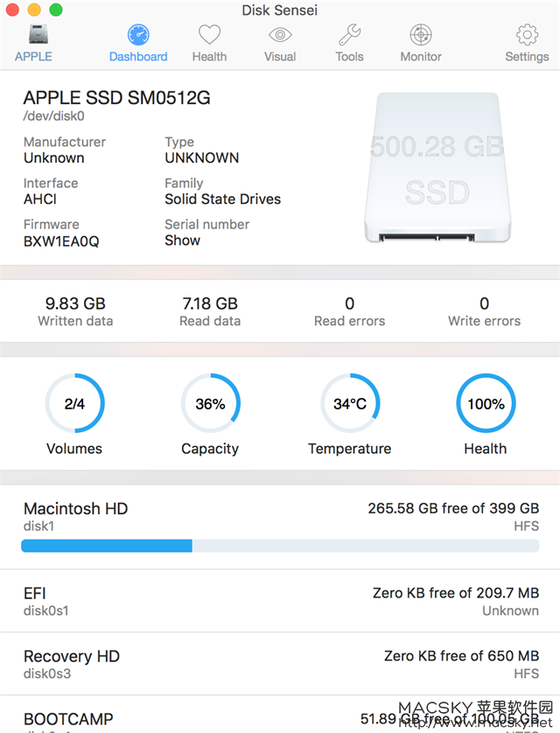
Task: Open the Visual eye icon
Action: [x=280, y=35]
